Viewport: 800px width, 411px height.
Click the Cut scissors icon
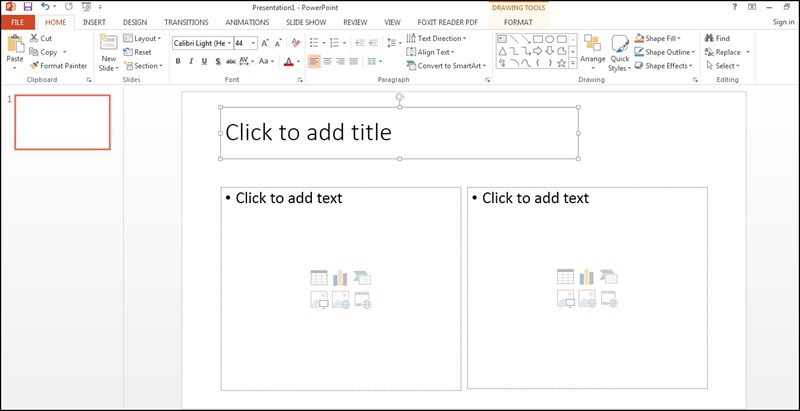click(x=33, y=38)
